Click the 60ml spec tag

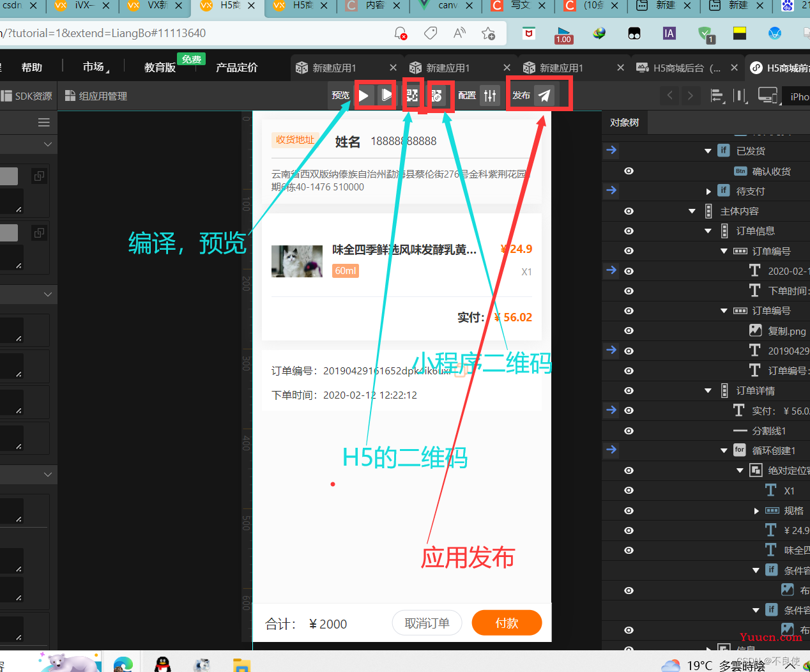[x=346, y=271]
